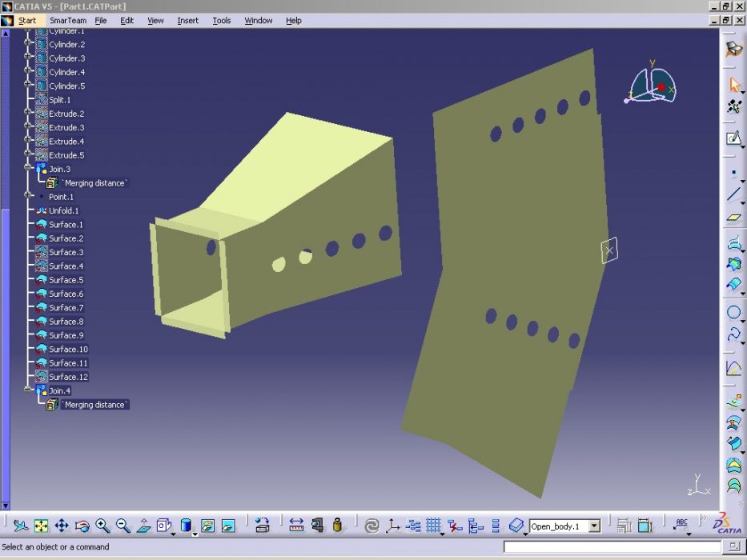Screen dimensions: 747x560
Task: Click the Start menu button
Action: [x=26, y=20]
